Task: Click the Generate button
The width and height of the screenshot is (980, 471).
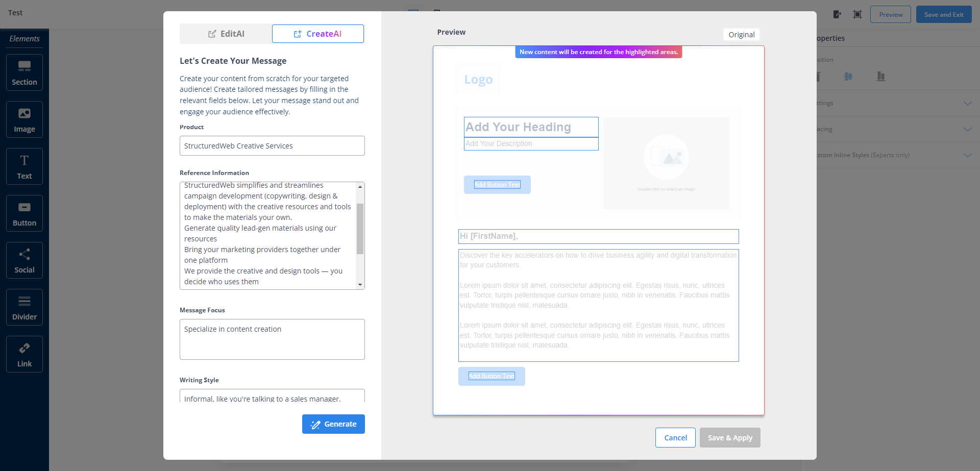Action: click(333, 424)
